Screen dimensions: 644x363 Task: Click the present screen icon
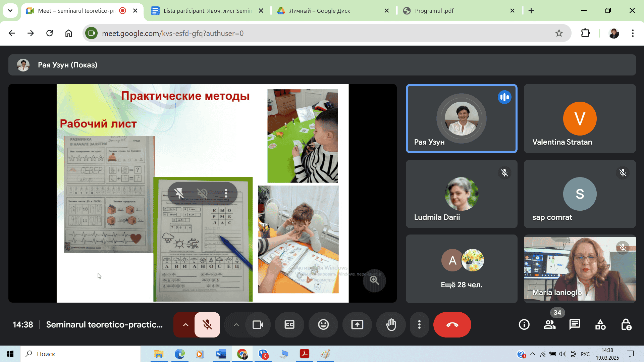(357, 325)
